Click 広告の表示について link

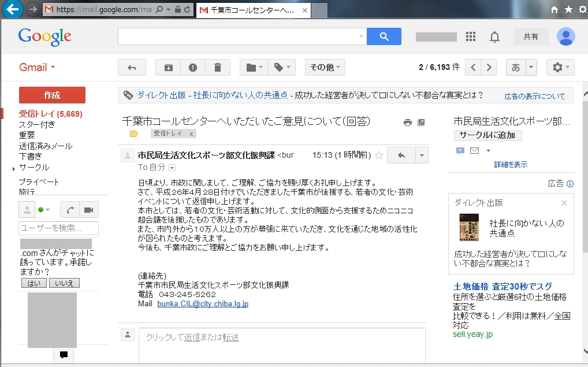click(534, 97)
